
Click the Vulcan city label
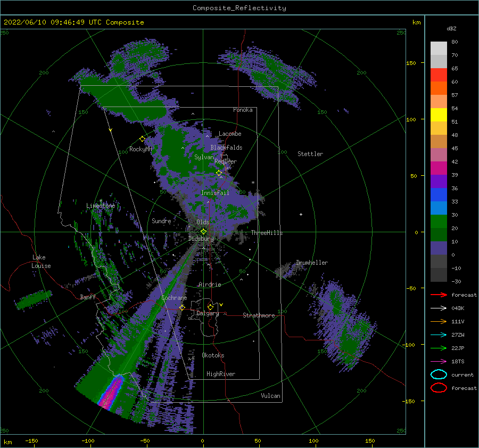pyautogui.click(x=270, y=396)
